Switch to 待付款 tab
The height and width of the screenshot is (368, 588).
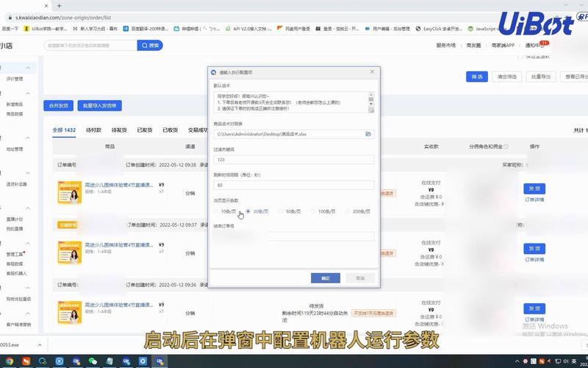point(94,130)
